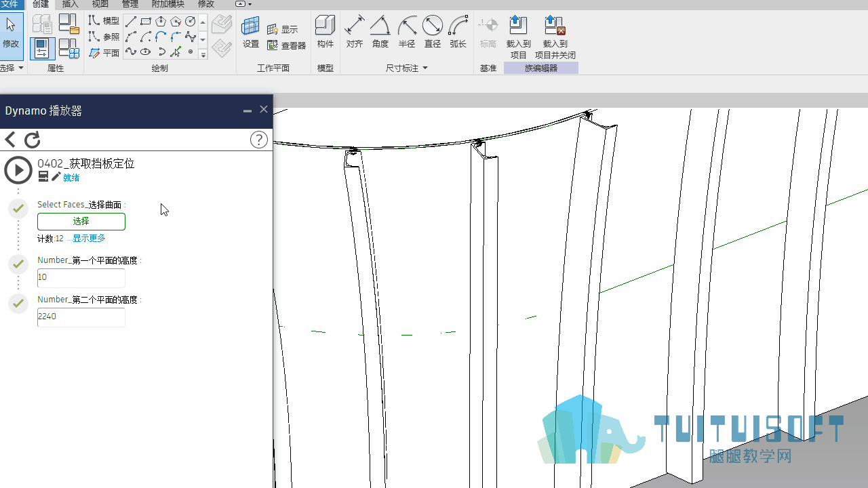This screenshot has height=488, width=868.
Task: Choose the Angular dimension tool
Action: click(x=380, y=31)
